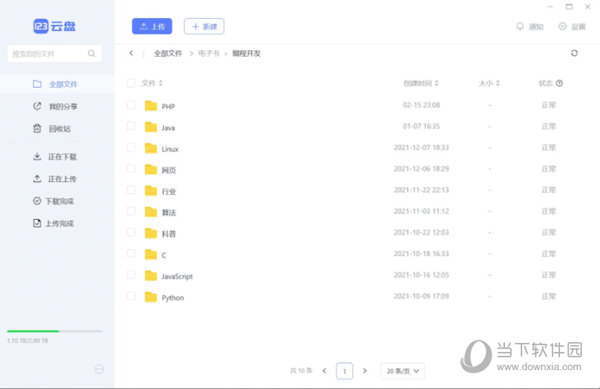Click the 02-15 23:08 date cell

(421, 105)
